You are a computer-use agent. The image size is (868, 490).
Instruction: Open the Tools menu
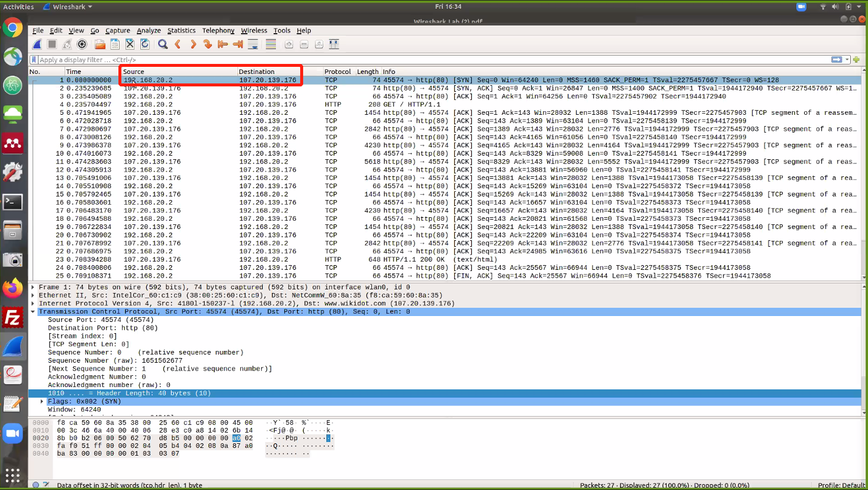[282, 31]
